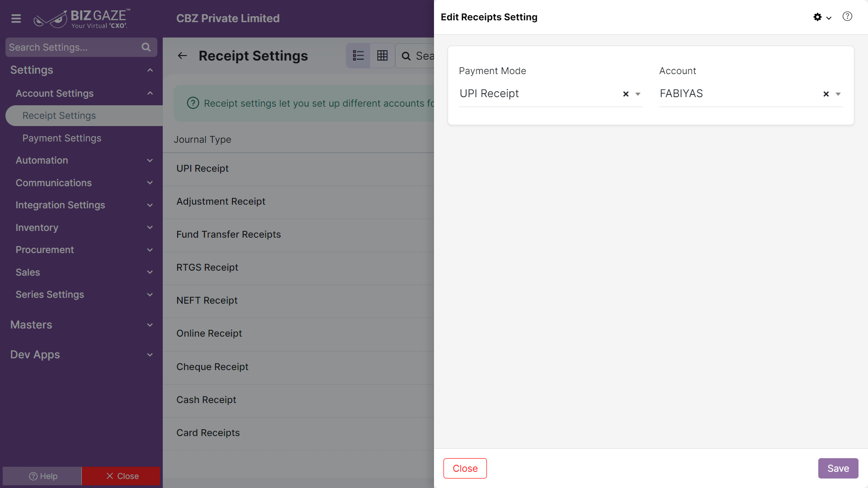Click the Journal Type column header
The height and width of the screenshot is (488, 868).
click(203, 140)
